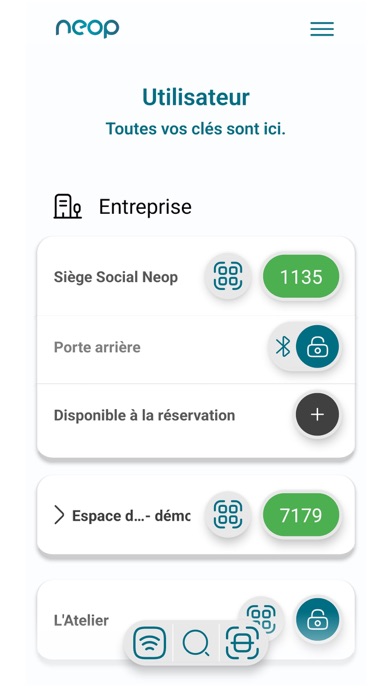Image resolution: width=392 pixels, height=696 pixels.
Task: Open QR code for Siège Social Neop
Action: pos(228,277)
